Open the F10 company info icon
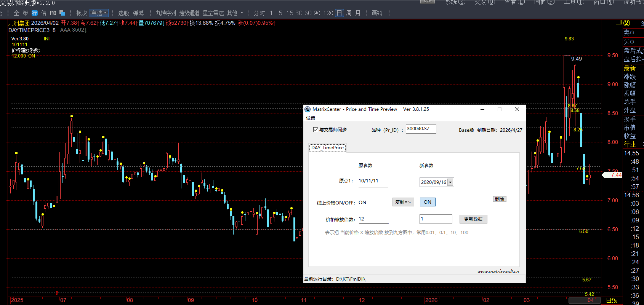This screenshot has width=644, height=305. (53, 13)
